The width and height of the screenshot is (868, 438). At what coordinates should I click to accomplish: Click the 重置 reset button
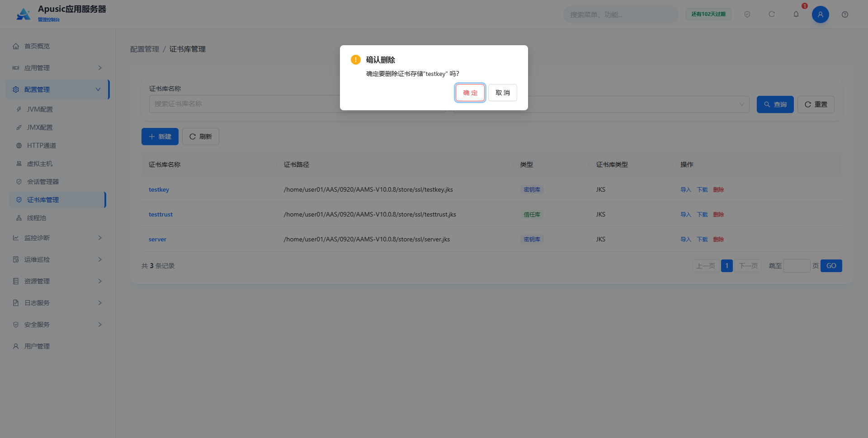click(x=816, y=104)
